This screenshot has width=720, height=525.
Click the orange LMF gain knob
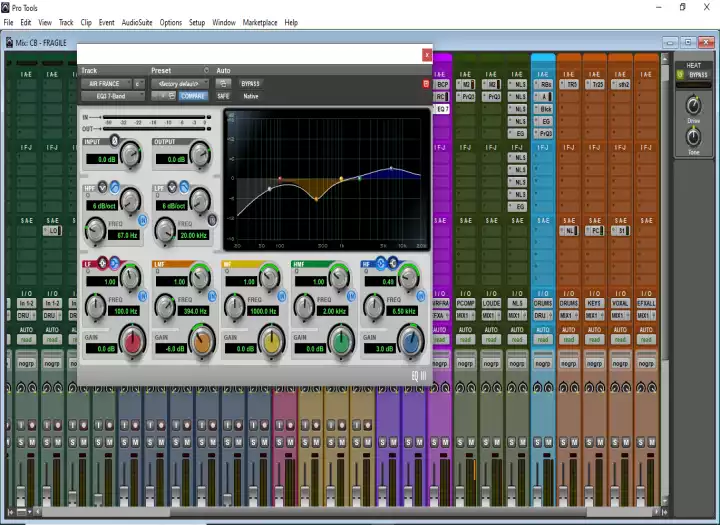pyautogui.click(x=202, y=342)
